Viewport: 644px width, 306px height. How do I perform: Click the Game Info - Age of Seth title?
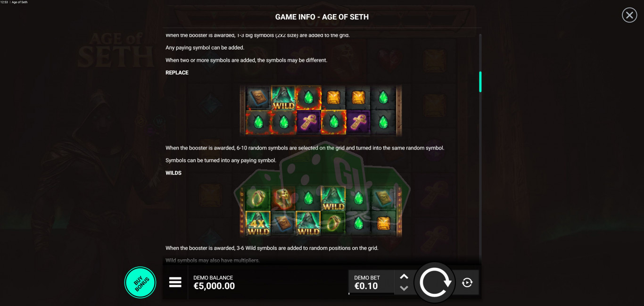322,17
